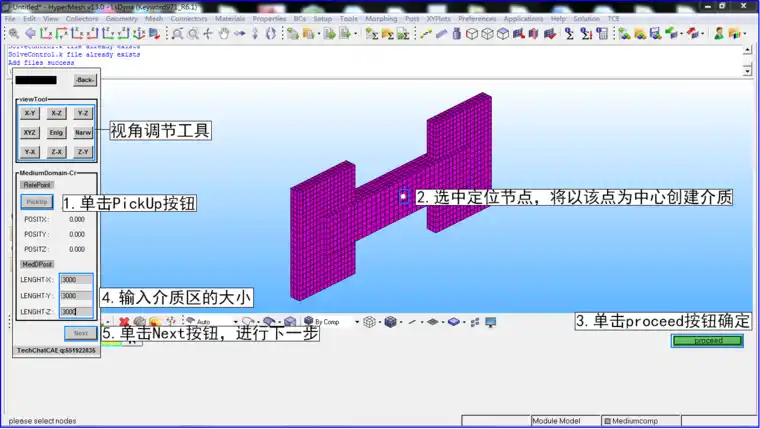Open the Geometry menu
This screenshot has width=760, height=429.
(121, 18)
